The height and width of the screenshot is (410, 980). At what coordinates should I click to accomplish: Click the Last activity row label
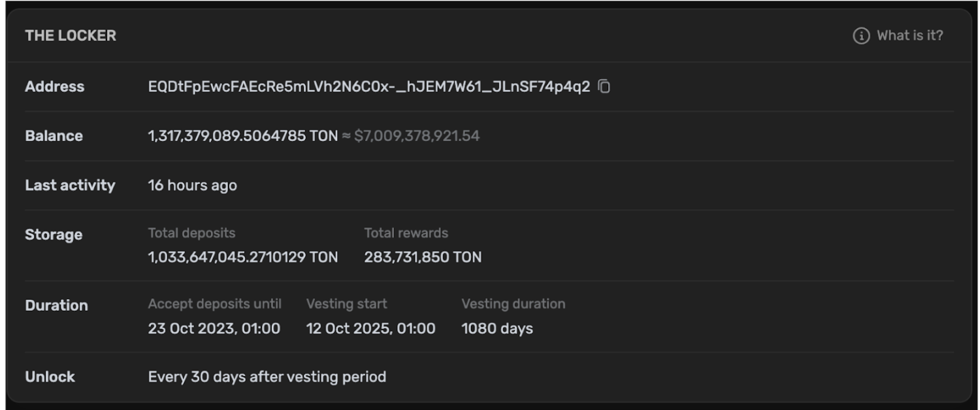pyautogui.click(x=70, y=185)
